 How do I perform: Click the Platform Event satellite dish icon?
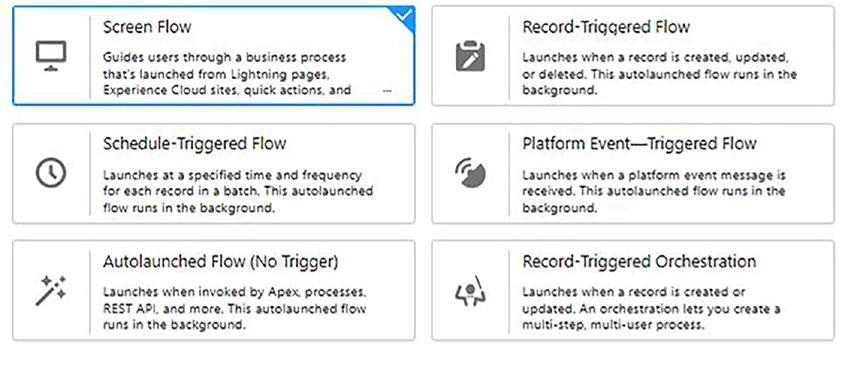tap(470, 173)
